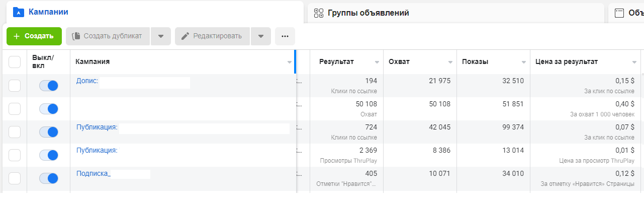This screenshot has height=197, width=644.
Task: Click the 0,40 $ cost value
Action: [625, 104]
